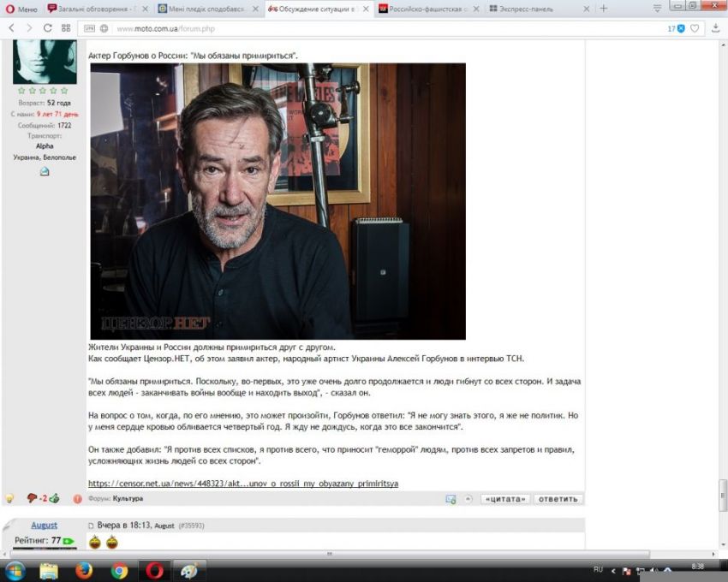Show hidden tray icons arrow
Viewport: 728px width, 582px height.
[613, 570]
